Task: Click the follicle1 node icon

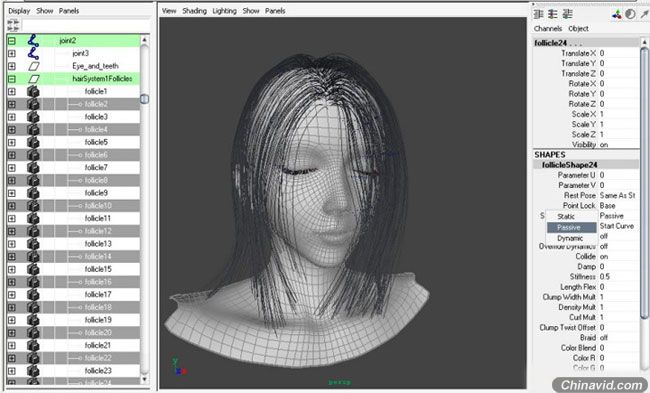Action: click(33, 92)
